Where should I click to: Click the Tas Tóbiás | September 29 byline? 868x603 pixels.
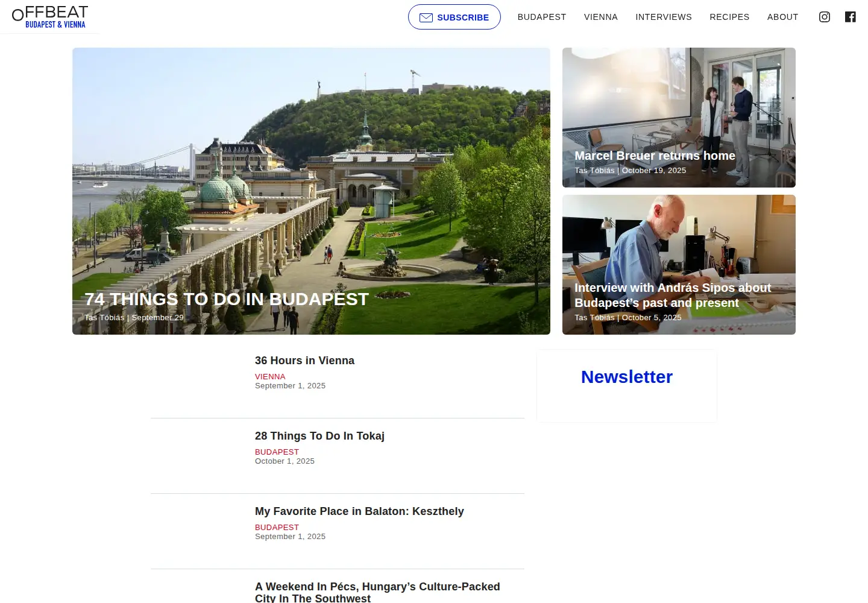tap(134, 318)
